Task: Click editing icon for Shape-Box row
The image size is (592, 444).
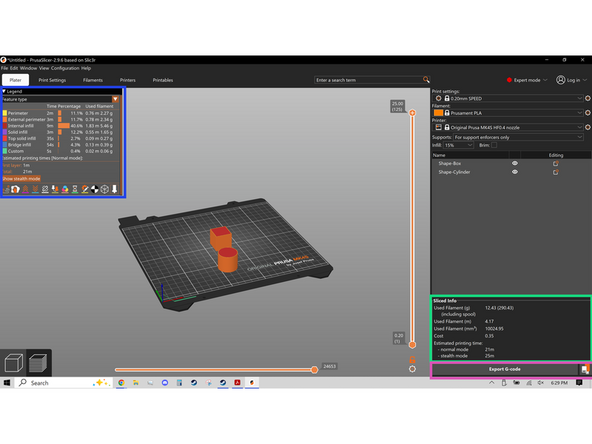Action: [x=555, y=163]
